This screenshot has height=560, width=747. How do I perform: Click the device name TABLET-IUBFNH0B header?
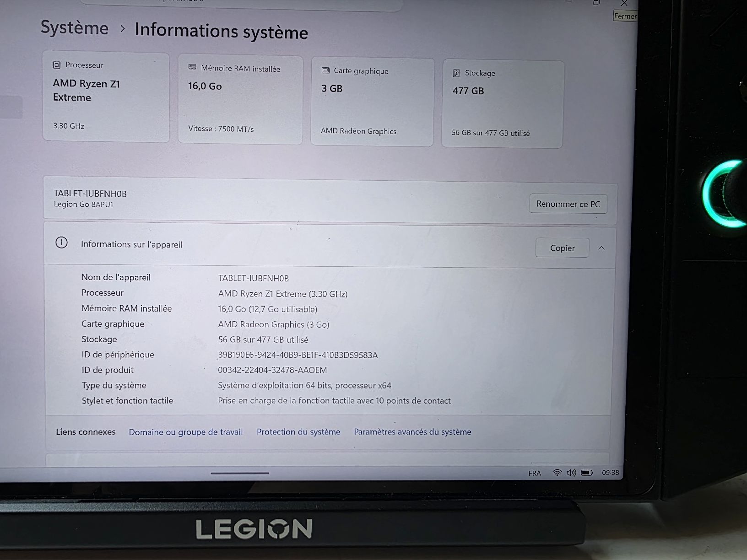point(90,194)
